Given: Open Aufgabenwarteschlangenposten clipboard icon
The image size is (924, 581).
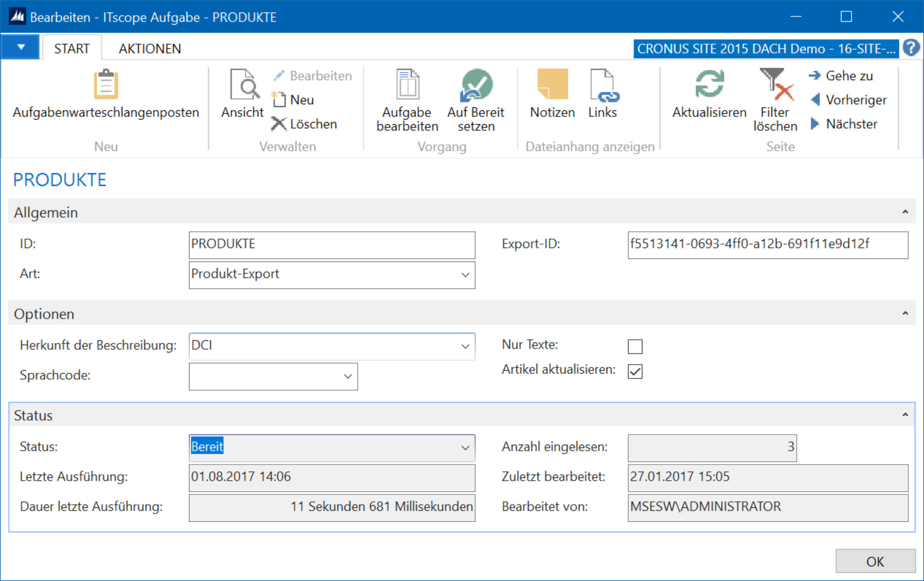Looking at the screenshot, I should [x=106, y=84].
